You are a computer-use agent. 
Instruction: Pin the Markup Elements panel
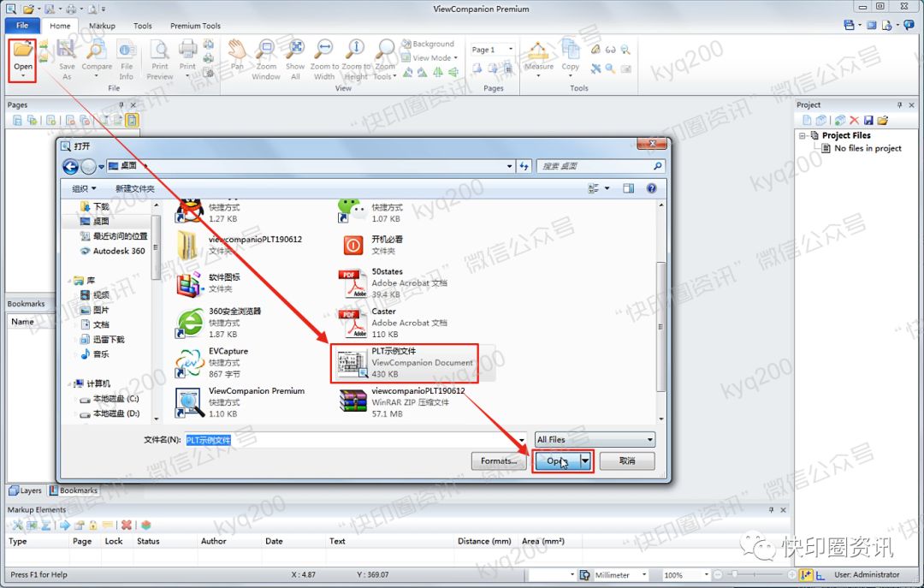point(771,509)
